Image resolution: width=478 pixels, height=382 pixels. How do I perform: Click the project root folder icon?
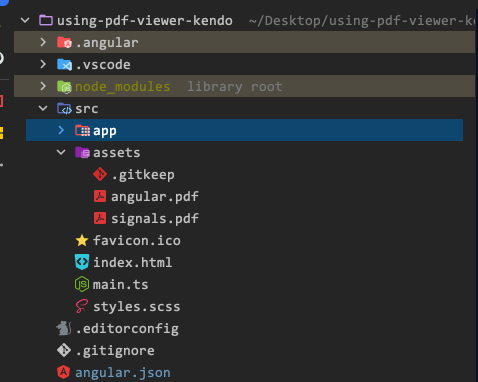(x=46, y=20)
